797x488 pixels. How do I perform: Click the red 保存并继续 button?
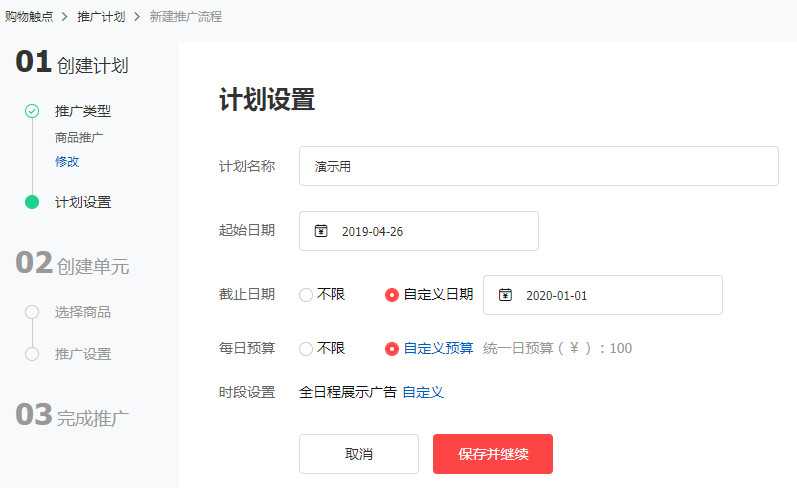(492, 454)
